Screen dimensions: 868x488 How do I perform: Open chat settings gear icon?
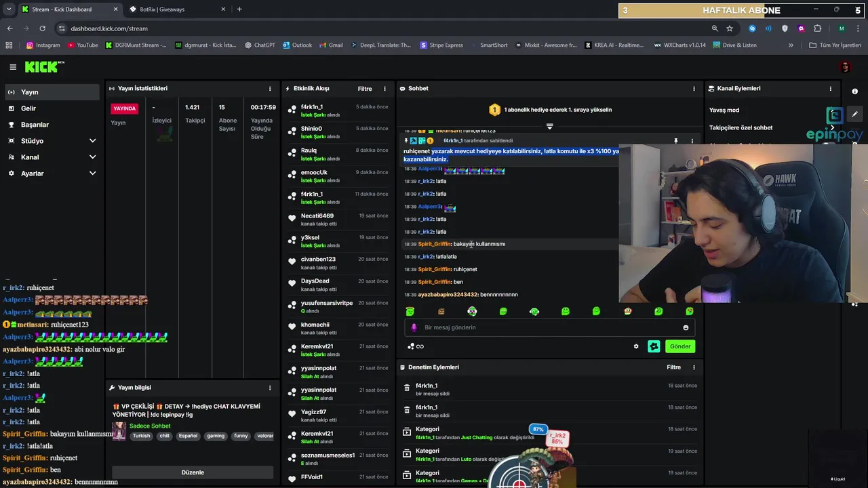(636, 346)
